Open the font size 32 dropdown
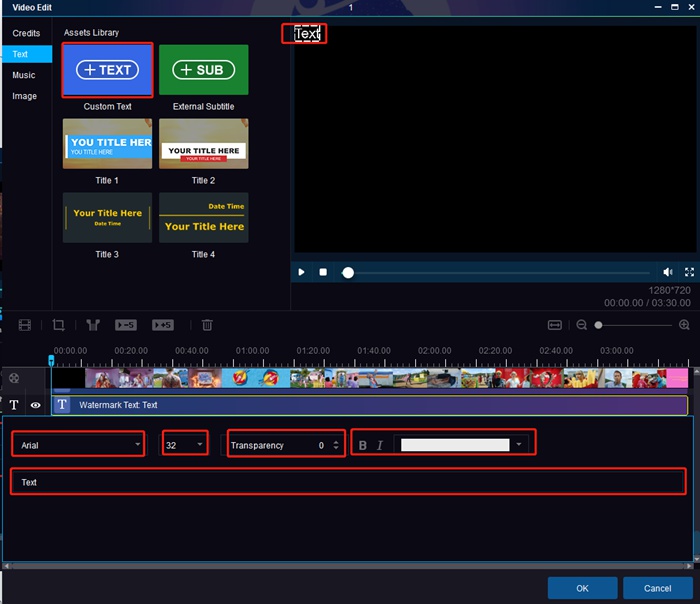 point(185,445)
